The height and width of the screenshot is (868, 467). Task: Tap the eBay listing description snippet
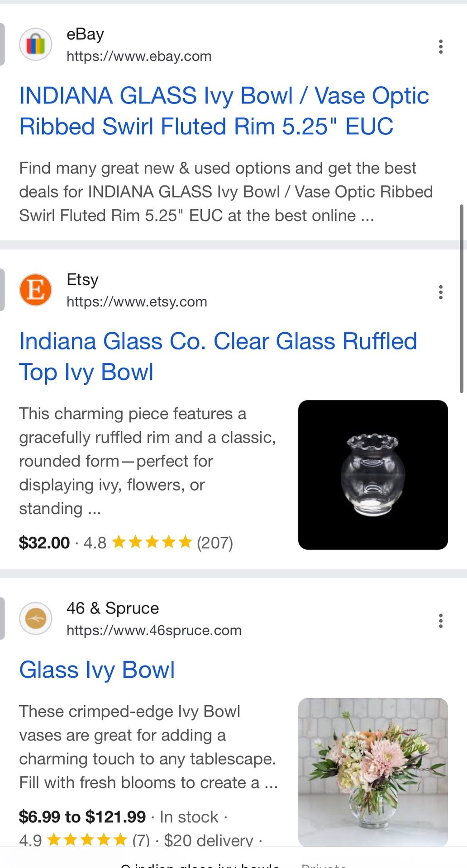[226, 192]
